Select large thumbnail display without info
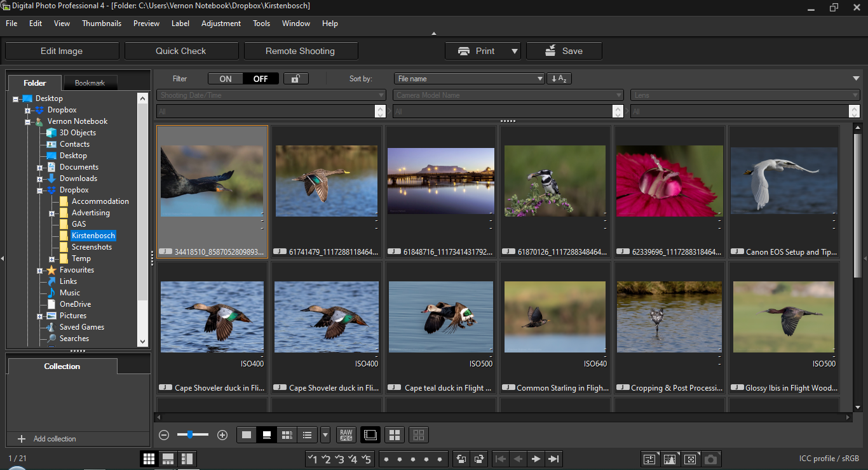The image size is (868, 470). click(247, 435)
